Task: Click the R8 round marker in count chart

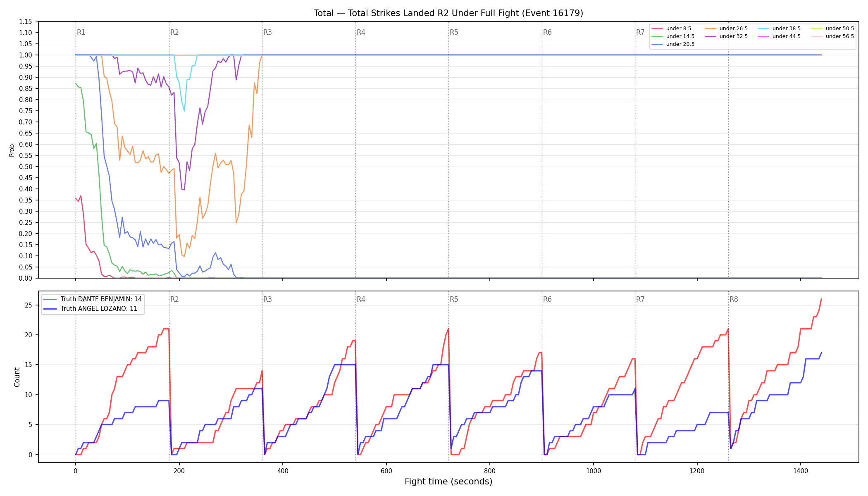Action: coord(734,299)
